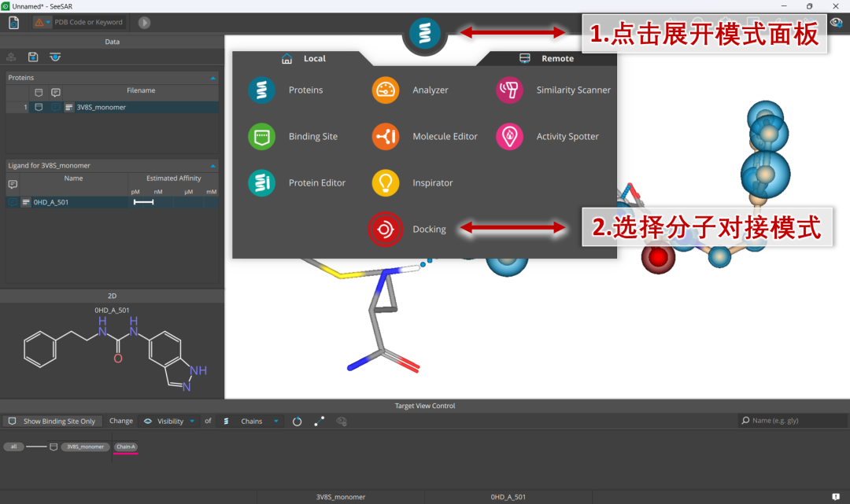Screen dimensions: 850x504
Task: Click the reset rotation icon in Target View Control
Action: point(297,421)
